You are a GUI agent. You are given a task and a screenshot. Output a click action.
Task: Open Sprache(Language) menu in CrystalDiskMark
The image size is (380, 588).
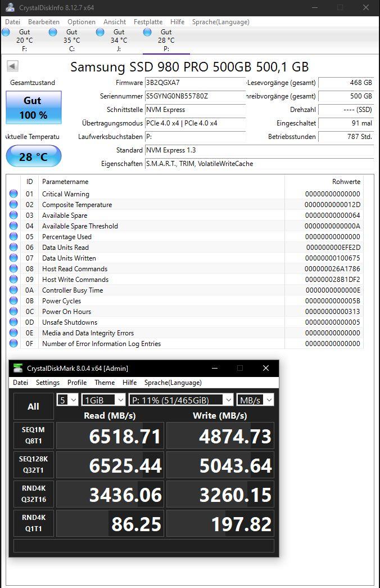(173, 383)
